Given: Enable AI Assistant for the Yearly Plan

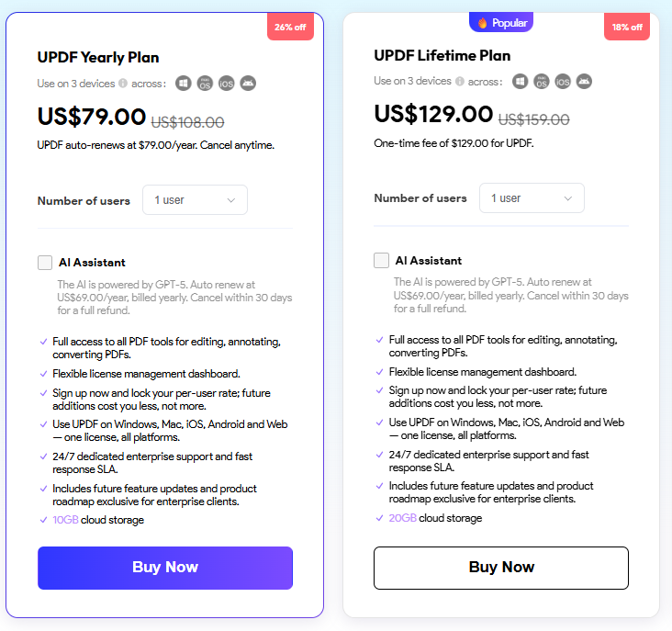Looking at the screenshot, I should 45,263.
